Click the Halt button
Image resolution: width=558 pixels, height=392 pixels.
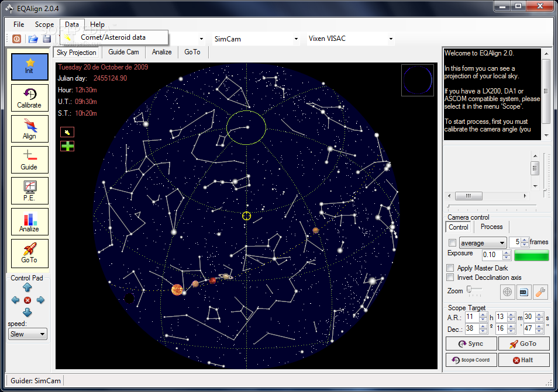[x=523, y=360]
